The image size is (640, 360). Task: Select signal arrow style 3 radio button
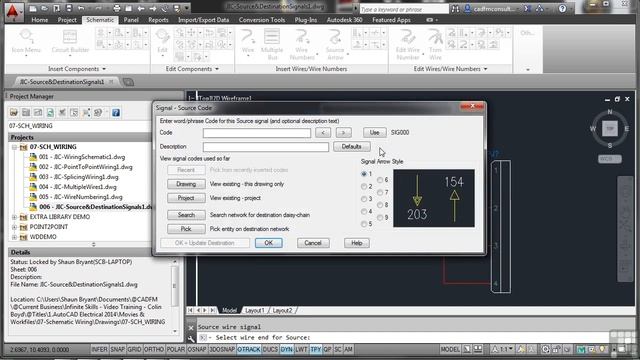(x=364, y=199)
